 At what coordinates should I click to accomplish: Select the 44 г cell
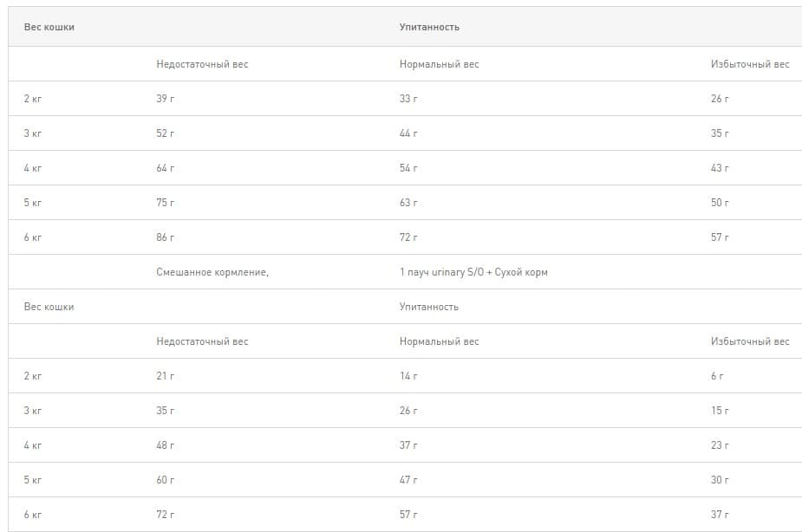coord(408,133)
